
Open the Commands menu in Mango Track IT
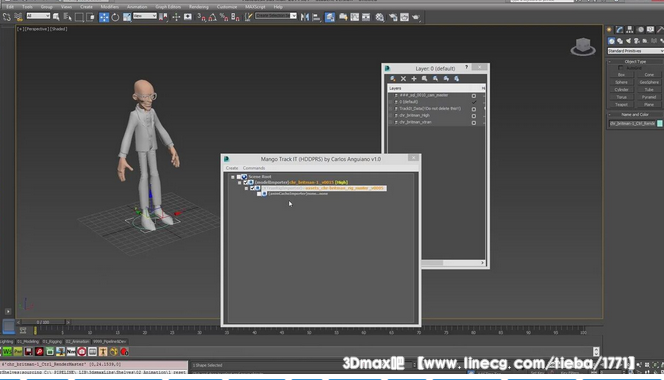pos(254,168)
